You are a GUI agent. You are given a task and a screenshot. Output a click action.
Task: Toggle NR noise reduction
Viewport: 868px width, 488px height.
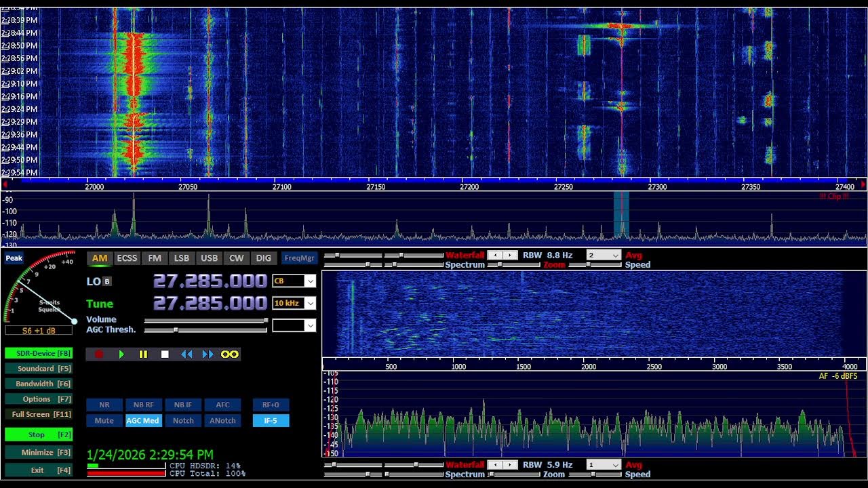tap(104, 405)
